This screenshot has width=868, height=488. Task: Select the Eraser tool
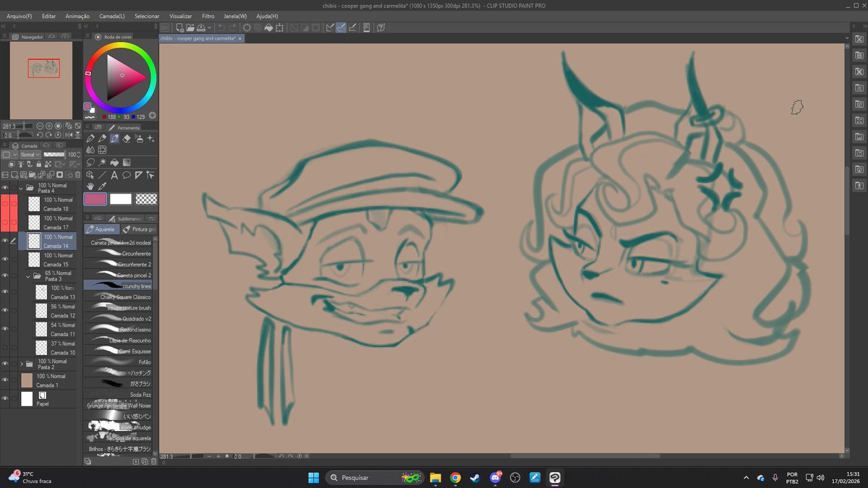[x=127, y=138]
